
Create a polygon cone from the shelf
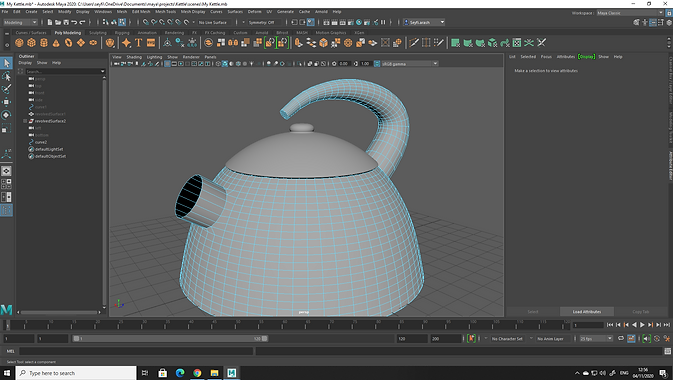coord(56,43)
